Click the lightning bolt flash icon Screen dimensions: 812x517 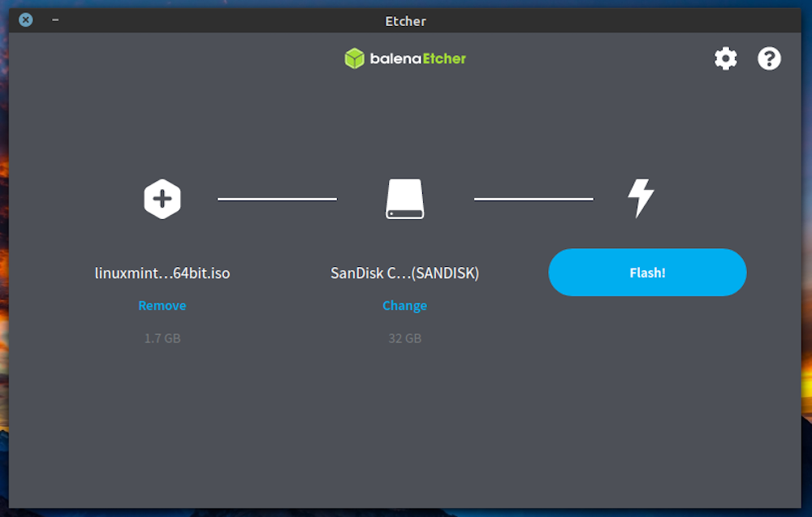pyautogui.click(x=641, y=199)
